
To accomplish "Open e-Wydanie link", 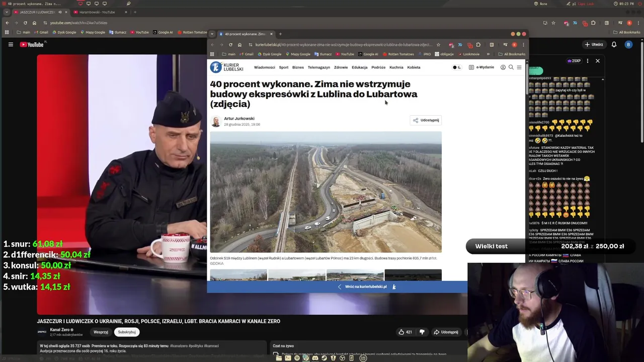I will [x=481, y=67].
